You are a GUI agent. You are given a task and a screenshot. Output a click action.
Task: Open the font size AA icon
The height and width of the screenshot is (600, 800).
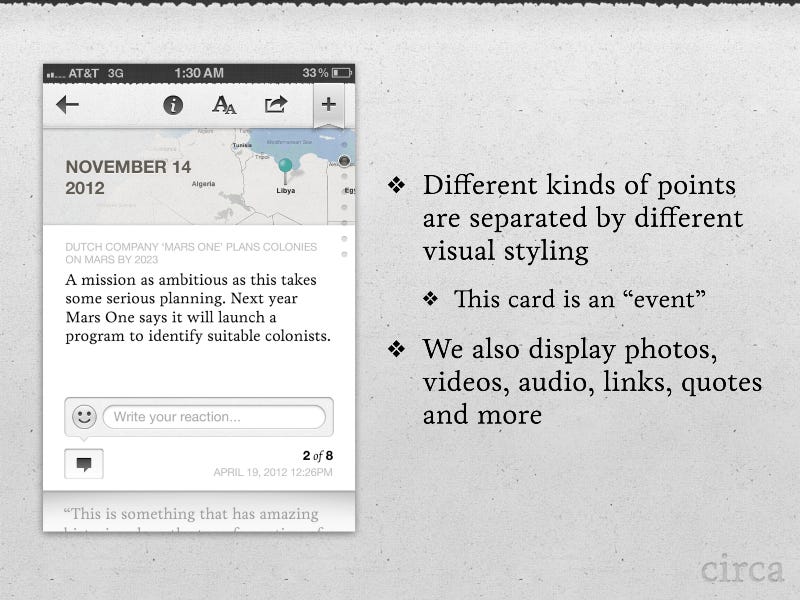click(x=224, y=105)
